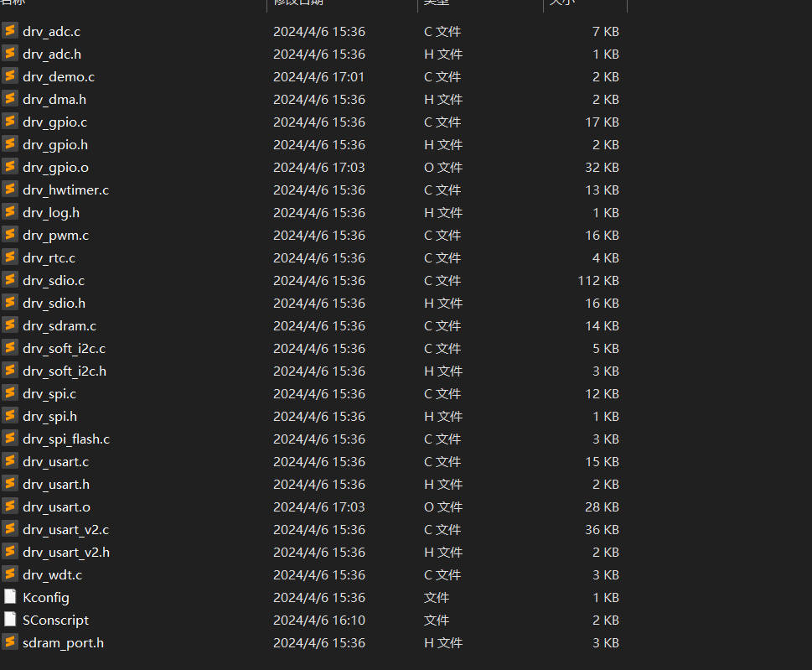Click the 16:10 date of SConscript
812x670 pixels.
pyautogui.click(x=319, y=621)
